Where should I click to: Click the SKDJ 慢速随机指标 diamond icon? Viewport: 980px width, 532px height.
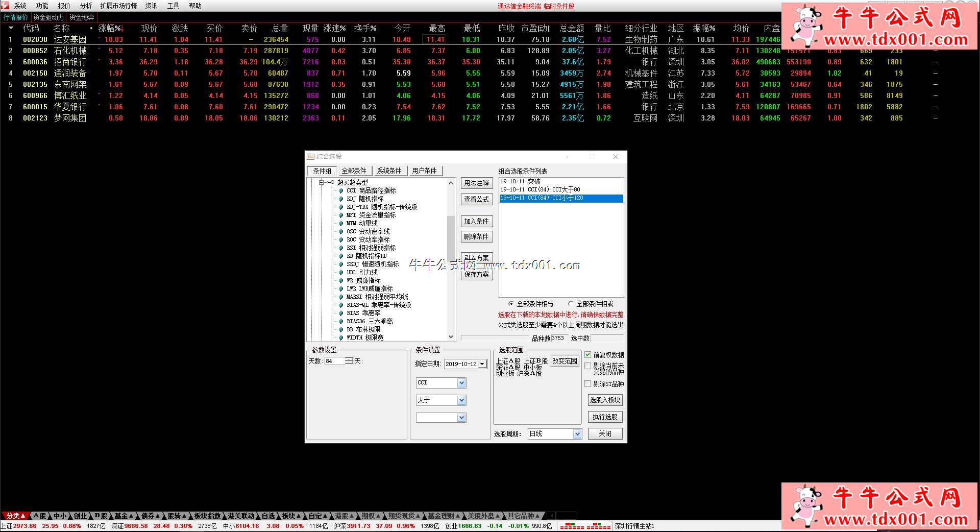pos(341,264)
